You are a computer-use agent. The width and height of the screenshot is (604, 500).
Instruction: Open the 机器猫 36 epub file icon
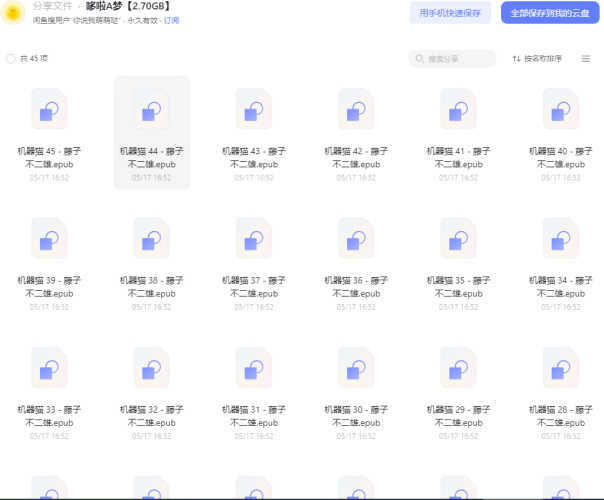356,238
